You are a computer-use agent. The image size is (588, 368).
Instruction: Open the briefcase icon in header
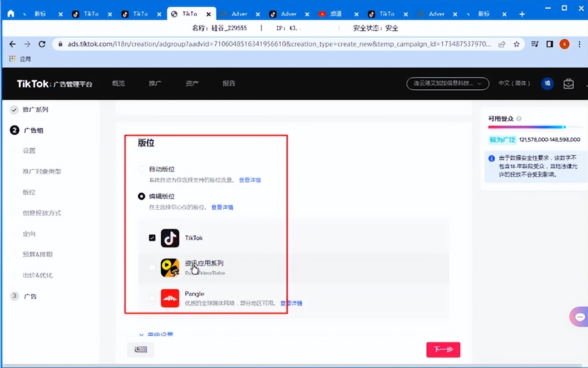(x=569, y=84)
